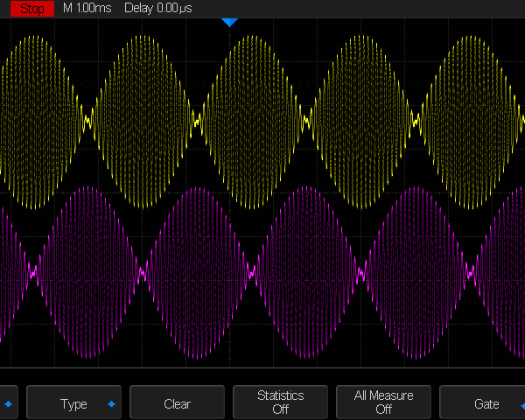Click the word Off under Statistics

[280, 409]
